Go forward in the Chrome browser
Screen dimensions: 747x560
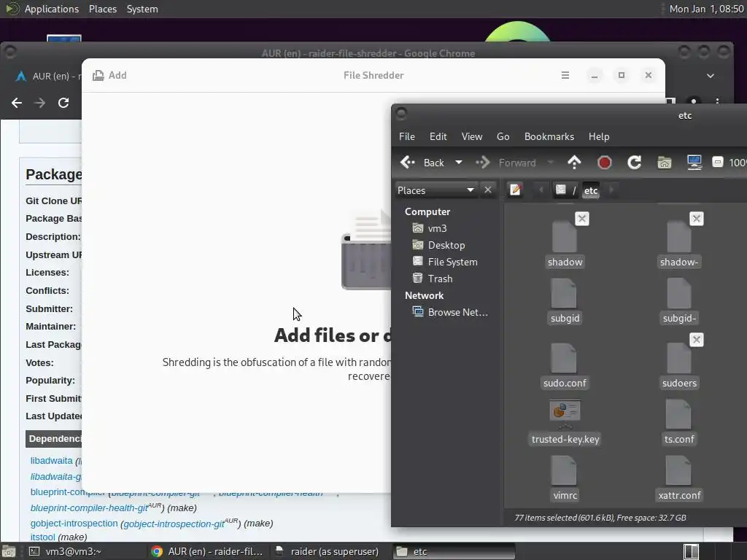pos(39,103)
